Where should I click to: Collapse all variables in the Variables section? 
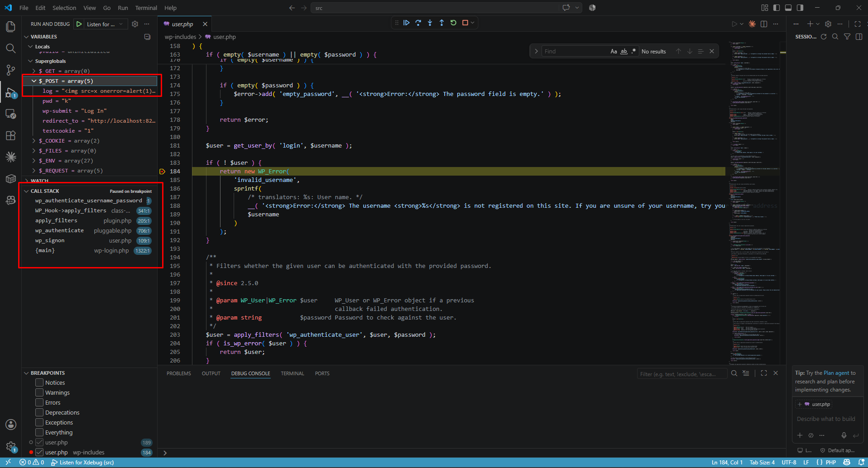pyautogui.click(x=147, y=37)
